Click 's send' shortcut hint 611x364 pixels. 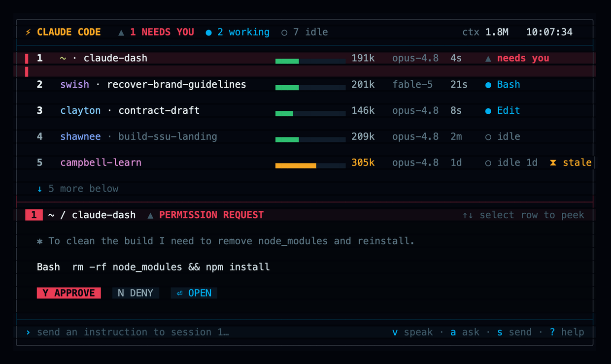(514, 332)
